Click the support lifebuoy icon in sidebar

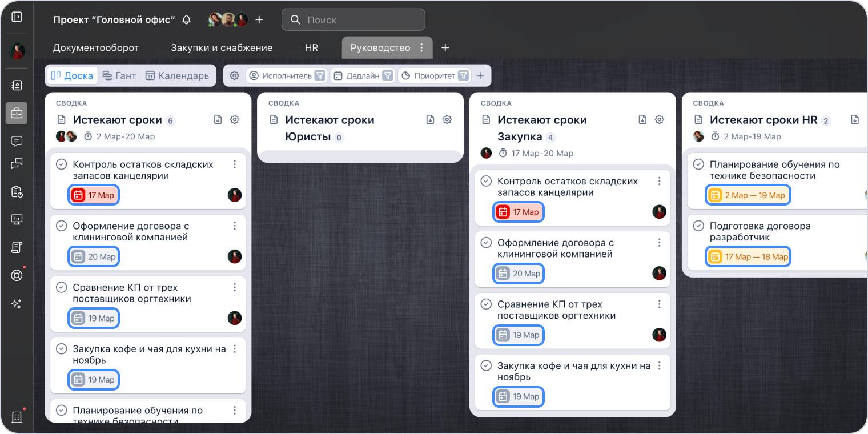tap(17, 275)
